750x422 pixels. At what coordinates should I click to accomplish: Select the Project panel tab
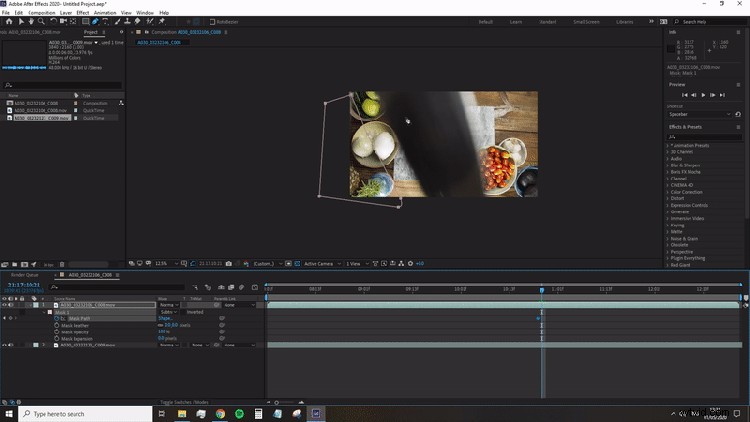pyautogui.click(x=90, y=32)
